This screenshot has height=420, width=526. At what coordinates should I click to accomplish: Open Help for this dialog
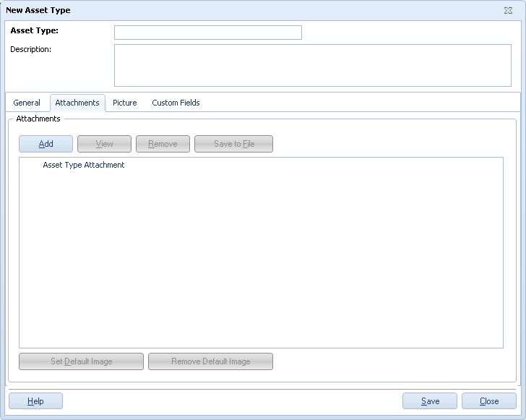35,401
